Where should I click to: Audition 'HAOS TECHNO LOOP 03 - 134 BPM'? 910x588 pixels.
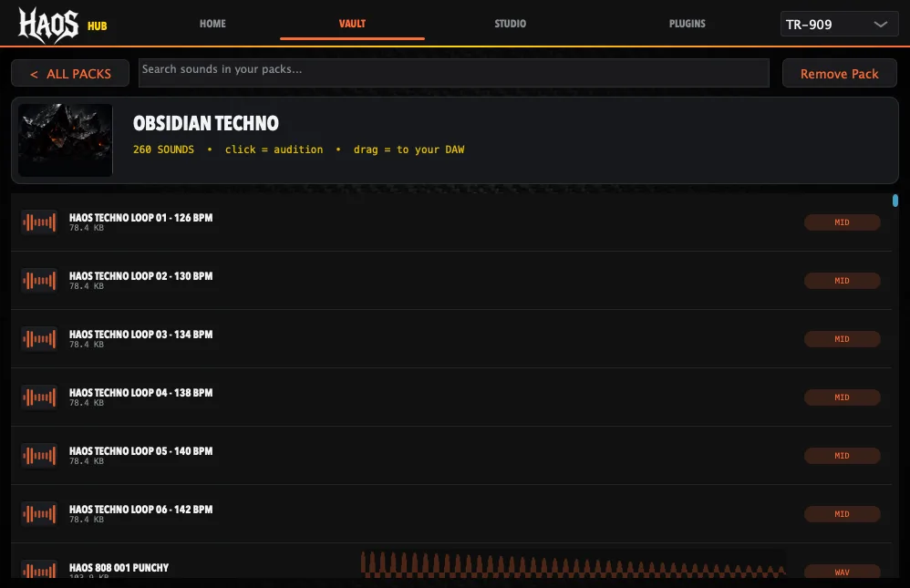pyautogui.click(x=141, y=335)
